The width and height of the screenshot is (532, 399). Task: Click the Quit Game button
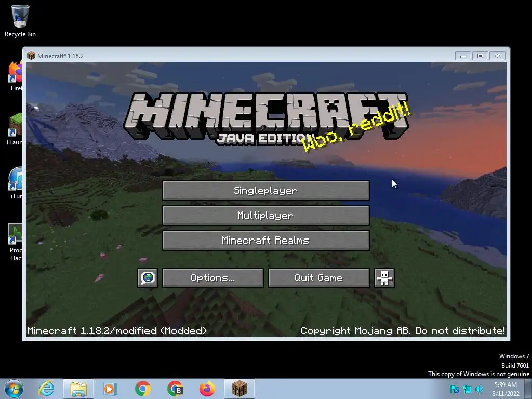pyautogui.click(x=318, y=278)
